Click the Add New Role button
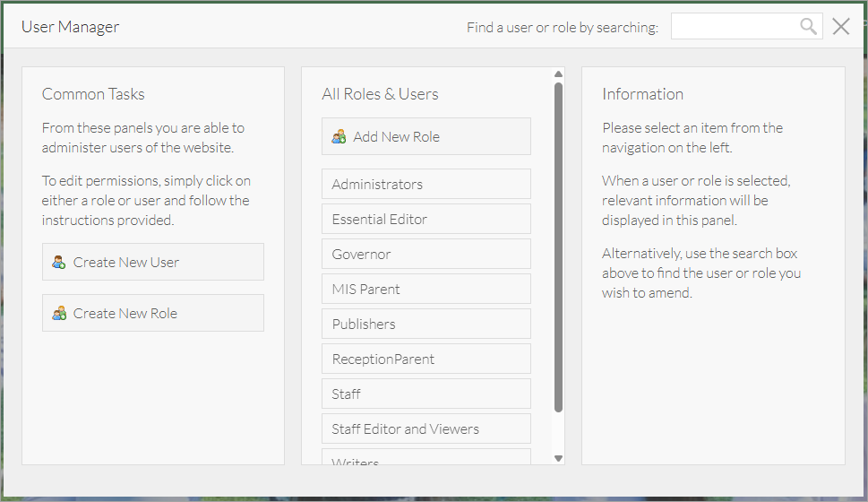The image size is (868, 502). 425,137
